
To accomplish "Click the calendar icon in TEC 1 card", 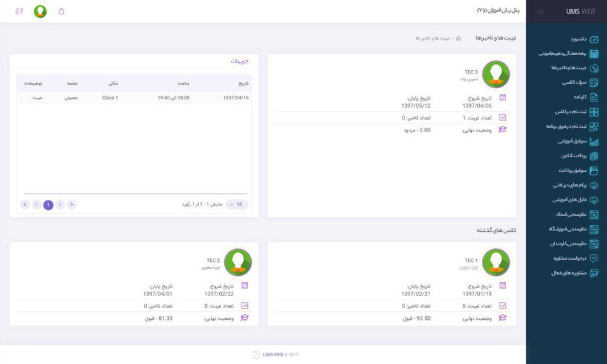I will (502, 285).
